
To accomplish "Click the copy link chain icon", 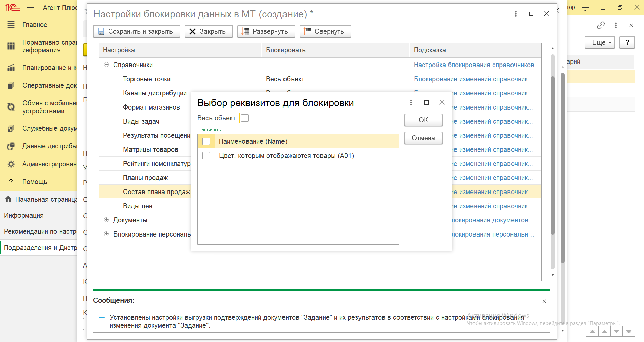I will tap(601, 25).
